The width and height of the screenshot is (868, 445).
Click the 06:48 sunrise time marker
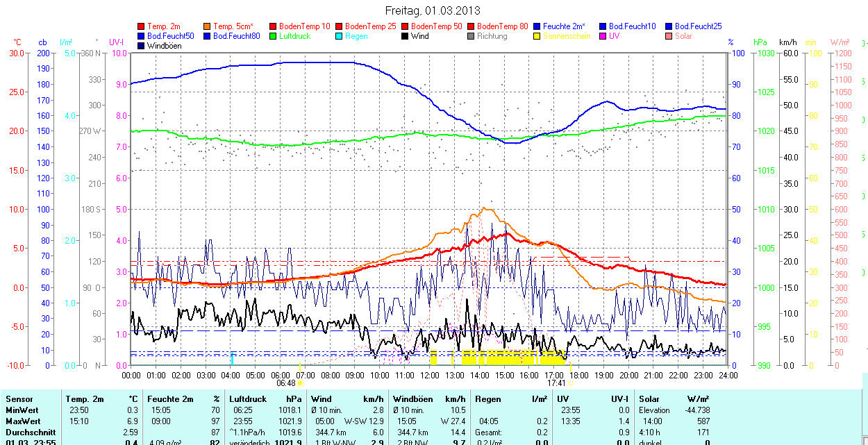pos(286,383)
